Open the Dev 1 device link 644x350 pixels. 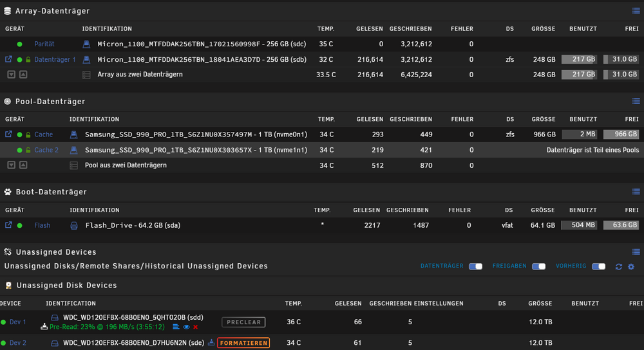point(17,322)
